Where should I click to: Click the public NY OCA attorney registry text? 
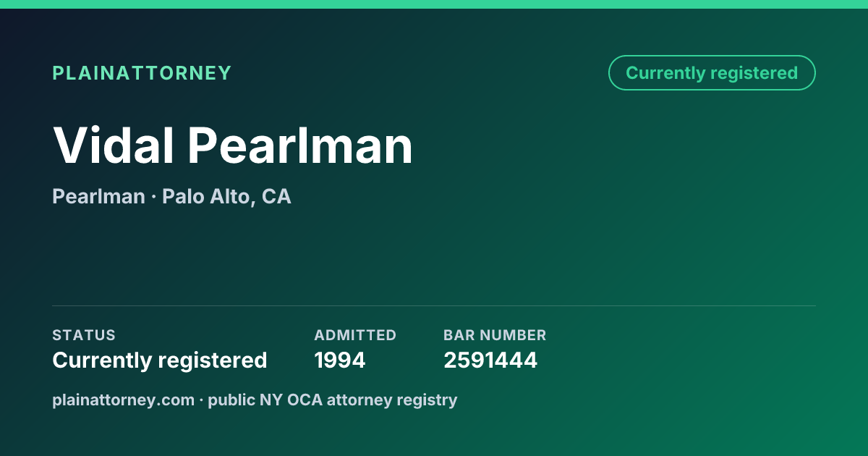coord(333,400)
